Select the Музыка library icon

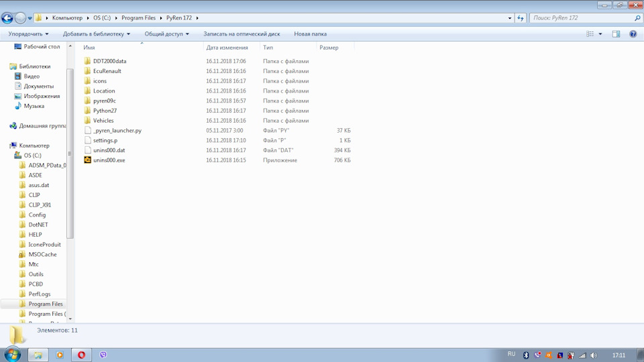(x=17, y=106)
